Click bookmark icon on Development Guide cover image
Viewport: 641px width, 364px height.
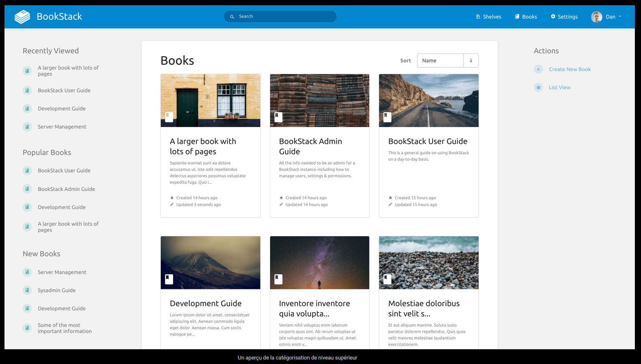click(x=169, y=279)
